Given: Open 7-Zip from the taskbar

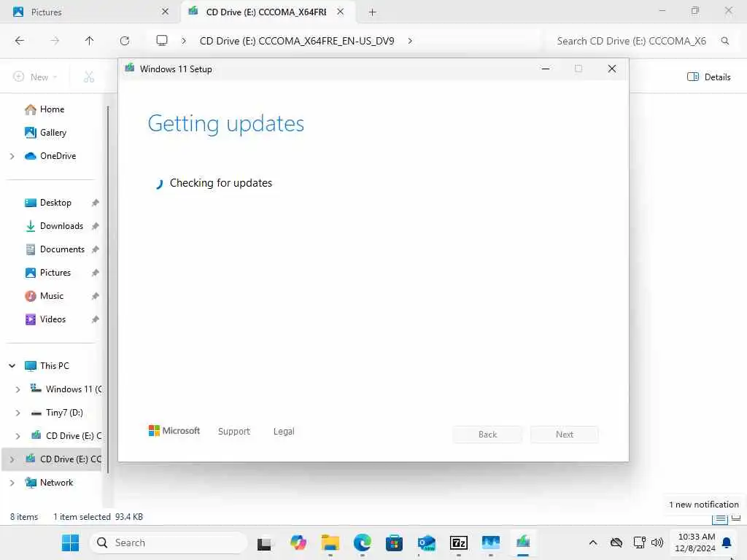Looking at the screenshot, I should (458, 542).
